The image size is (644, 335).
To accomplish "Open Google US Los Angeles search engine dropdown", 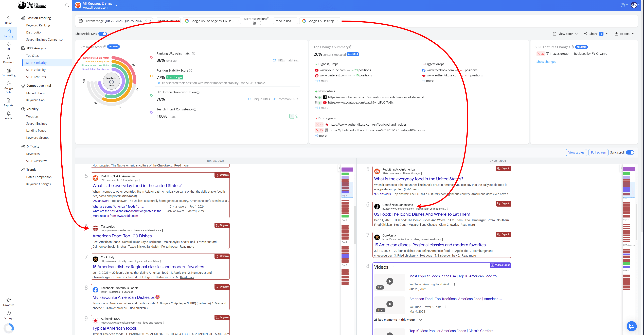I will click(x=211, y=21).
